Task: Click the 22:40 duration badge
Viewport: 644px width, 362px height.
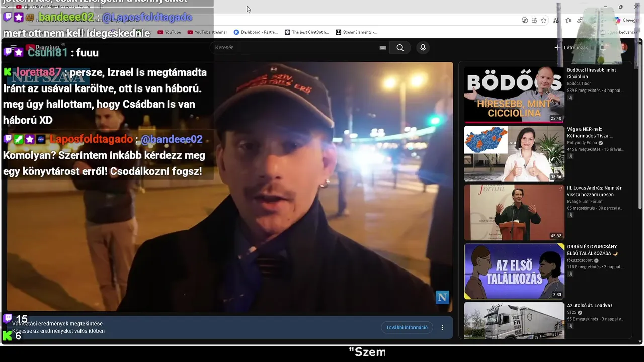Action: (556, 118)
